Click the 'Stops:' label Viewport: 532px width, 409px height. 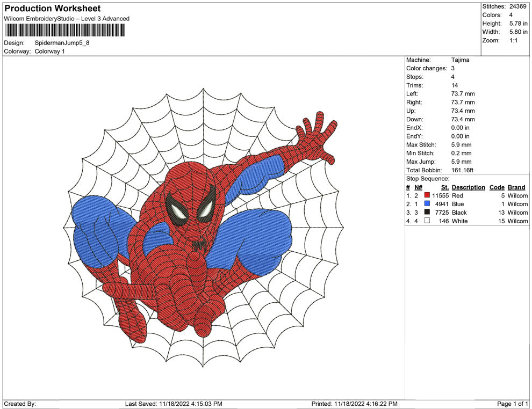pyautogui.click(x=415, y=77)
